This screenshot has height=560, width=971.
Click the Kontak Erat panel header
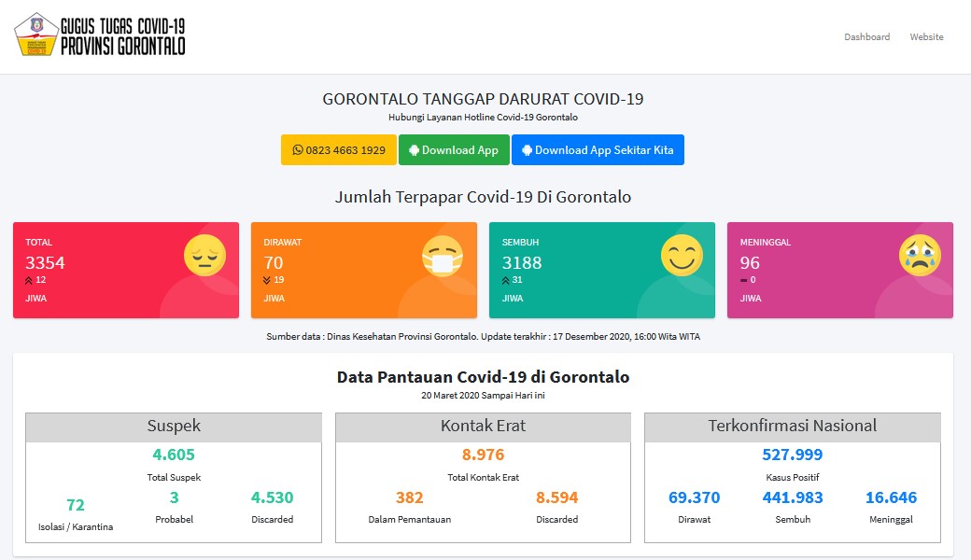[x=482, y=427]
